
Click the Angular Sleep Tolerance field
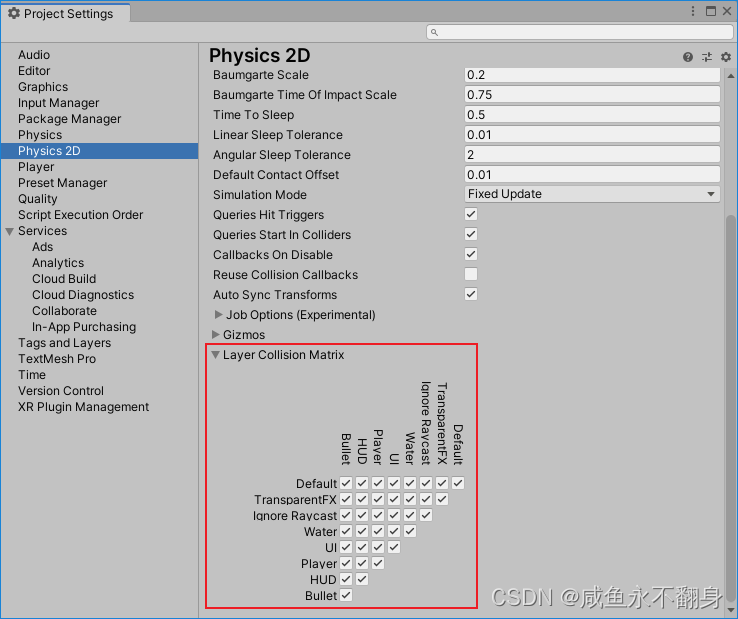coord(592,154)
